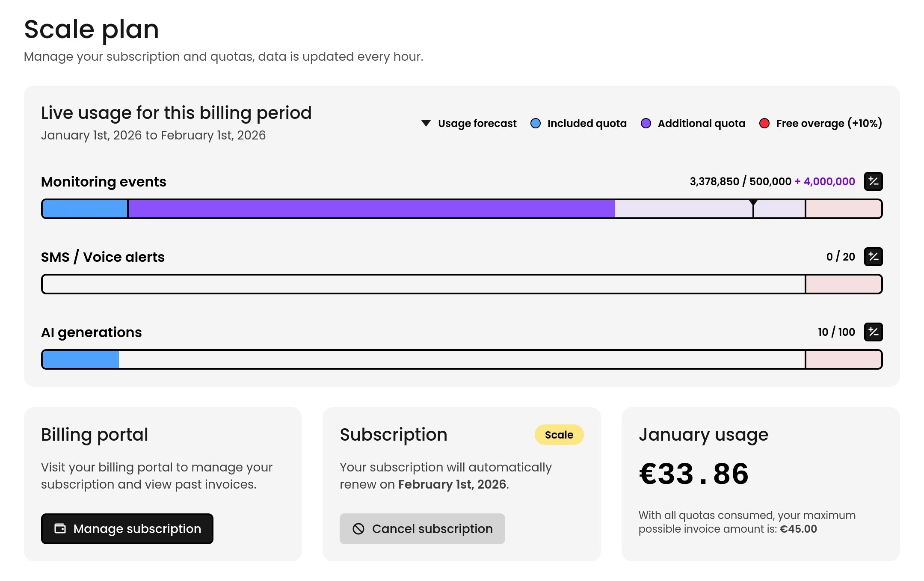
Task: Click the red Free overage legend dot
Action: pos(765,123)
